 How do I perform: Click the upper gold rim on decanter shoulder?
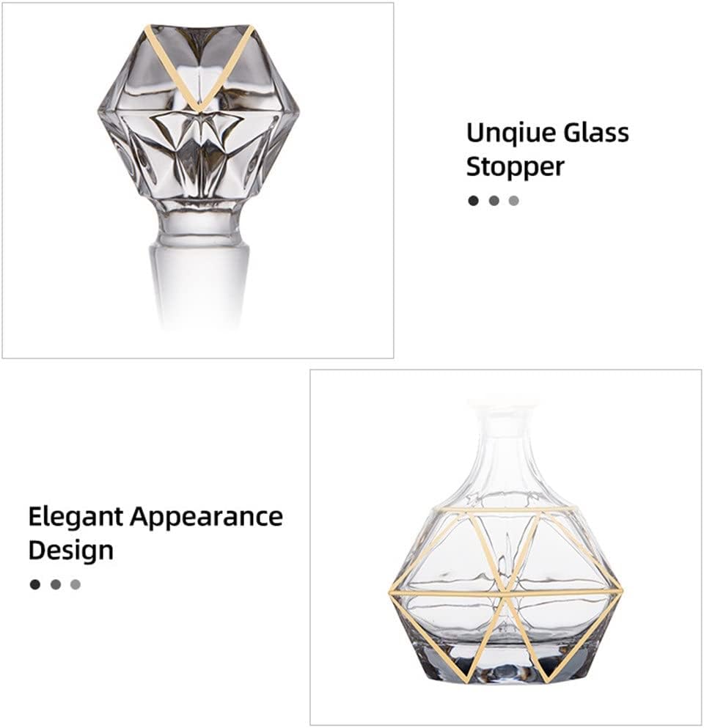506,511
